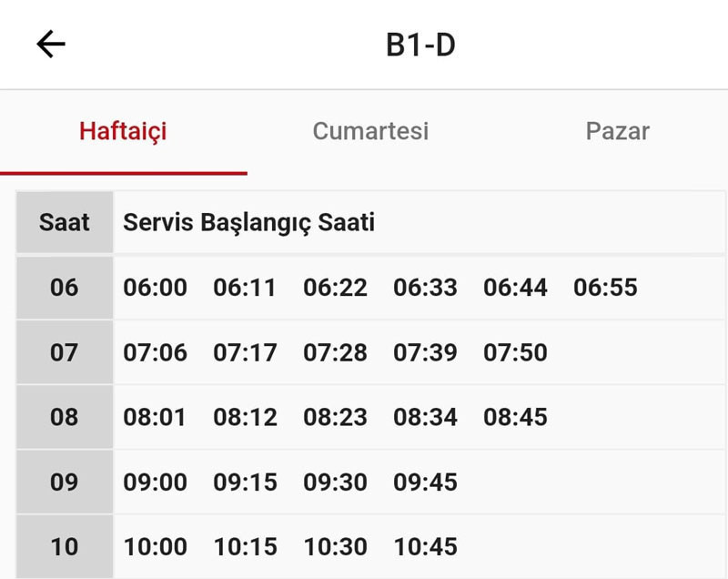Screen dimensions: 728x579
Task: Choose the 07:28 departure
Action: (335, 352)
